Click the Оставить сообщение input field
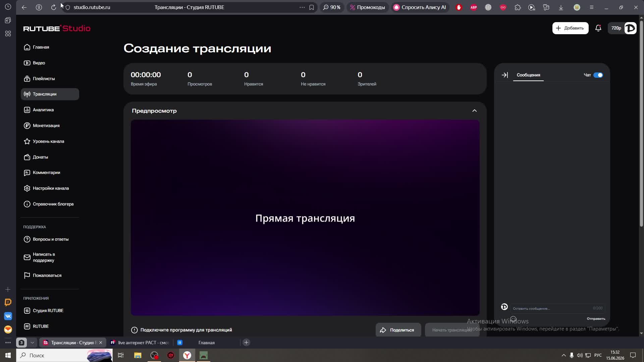The height and width of the screenshot is (362, 644). (557, 308)
